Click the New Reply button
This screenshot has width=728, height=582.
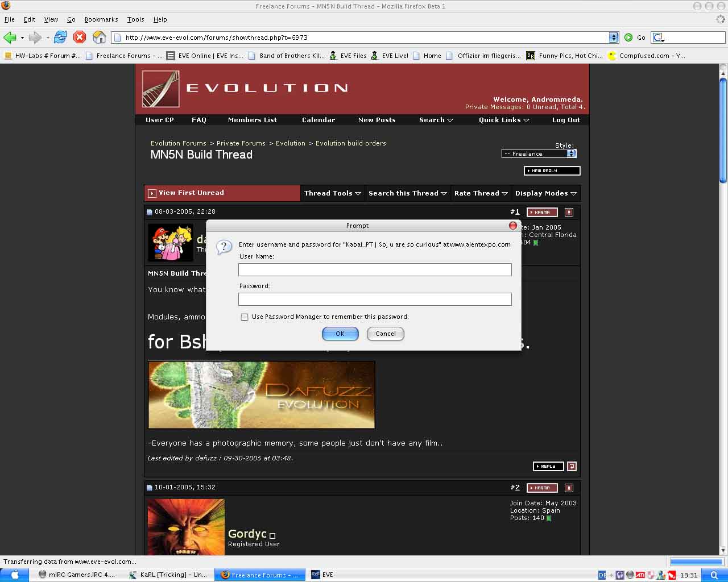(x=552, y=171)
